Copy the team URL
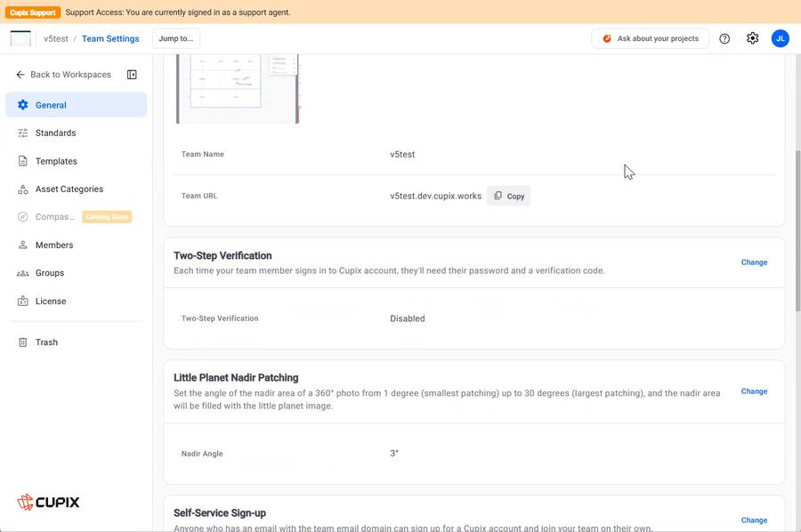Viewport: 801px width, 532px height. [509, 196]
